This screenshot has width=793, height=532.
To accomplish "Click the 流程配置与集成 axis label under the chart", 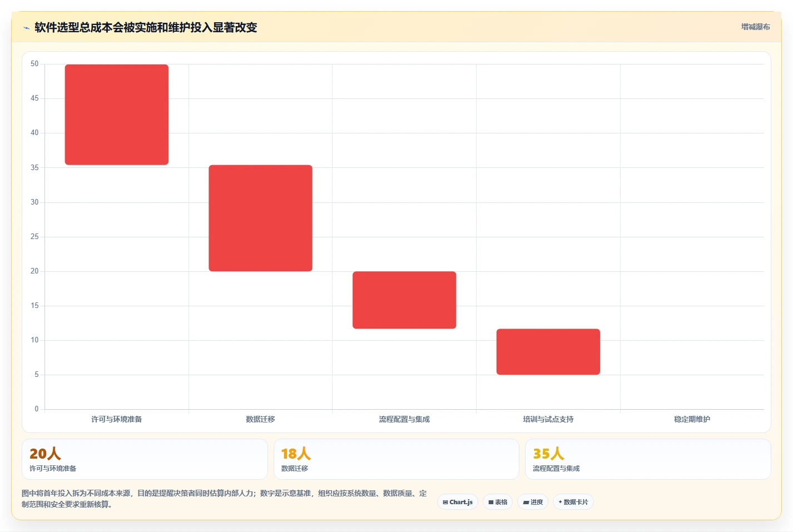I will [x=404, y=419].
